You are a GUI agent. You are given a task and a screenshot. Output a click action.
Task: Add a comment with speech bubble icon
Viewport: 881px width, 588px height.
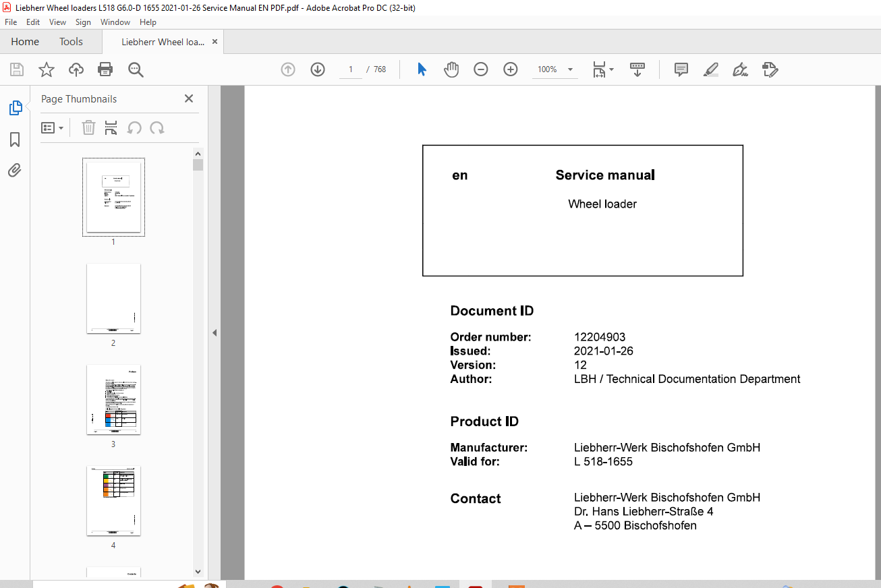681,69
